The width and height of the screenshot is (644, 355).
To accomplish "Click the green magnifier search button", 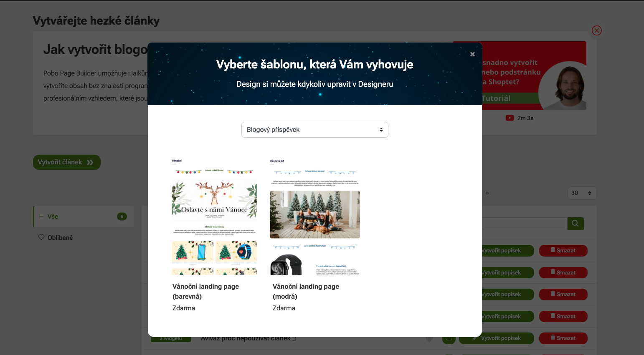I will tap(575, 224).
